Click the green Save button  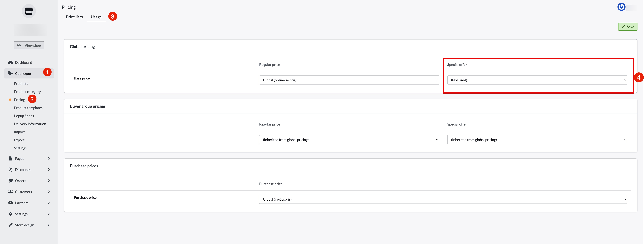pyautogui.click(x=628, y=27)
